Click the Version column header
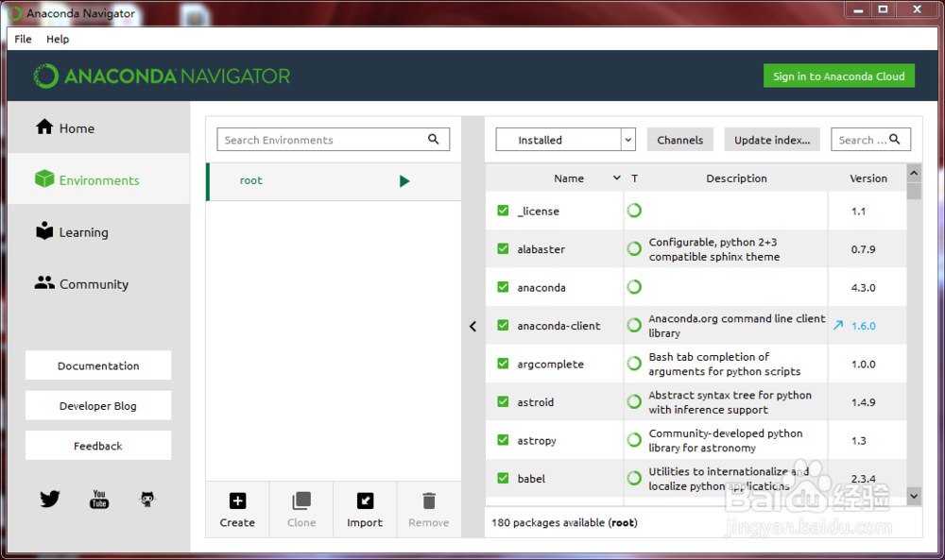This screenshot has height=560, width=945. point(868,178)
